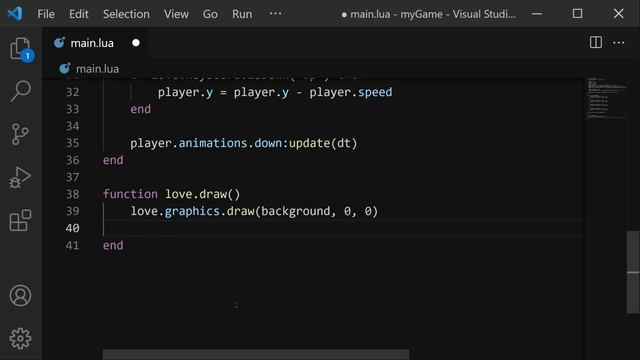Viewport: 640px width, 360px height.
Task: Click 'end' keyword on line 33
Action: (140, 109)
